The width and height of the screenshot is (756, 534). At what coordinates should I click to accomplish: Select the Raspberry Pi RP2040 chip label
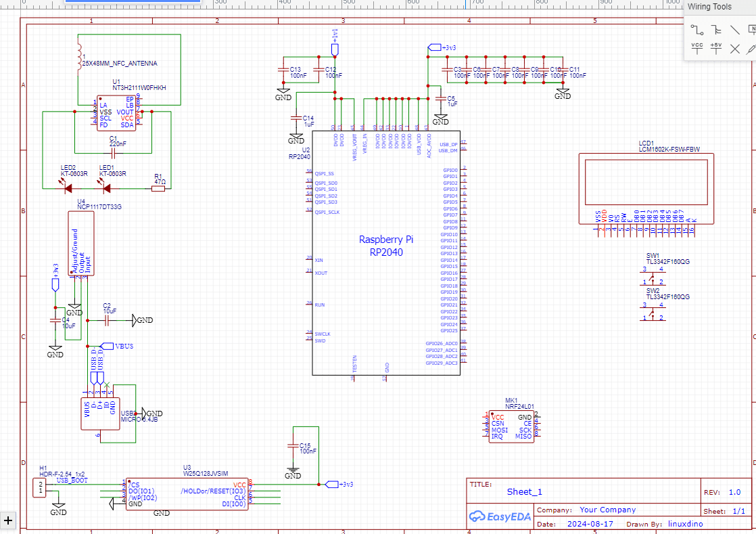(x=385, y=246)
